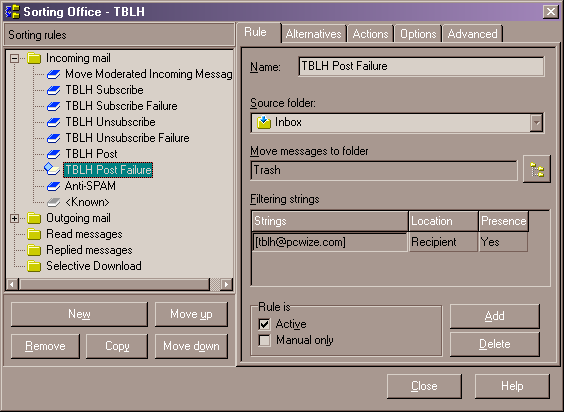Click the grayed <Known> rule icon
Screen dimensions: 564x412
click(54, 202)
